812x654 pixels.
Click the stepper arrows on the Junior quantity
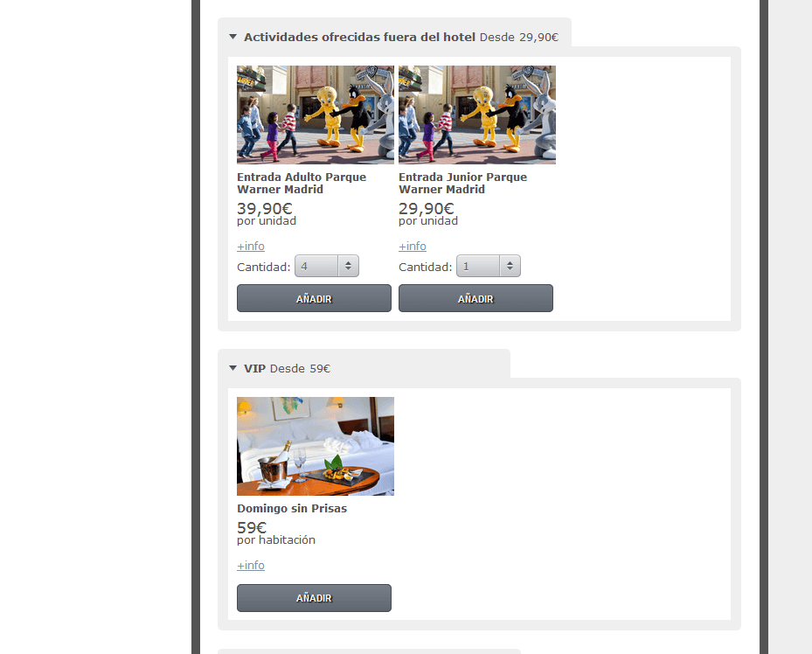[x=510, y=266]
